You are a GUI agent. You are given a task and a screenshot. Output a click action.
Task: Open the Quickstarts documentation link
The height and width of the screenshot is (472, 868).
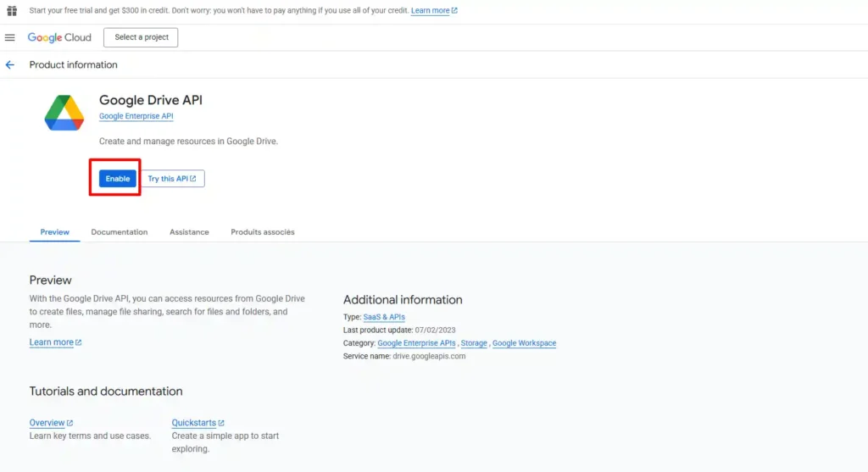point(194,423)
